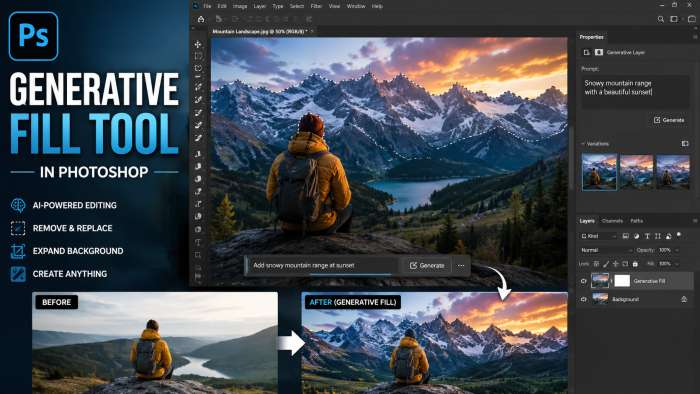The width and height of the screenshot is (700, 394).
Task: Filter layers by shape layers icon
Action: click(658, 236)
